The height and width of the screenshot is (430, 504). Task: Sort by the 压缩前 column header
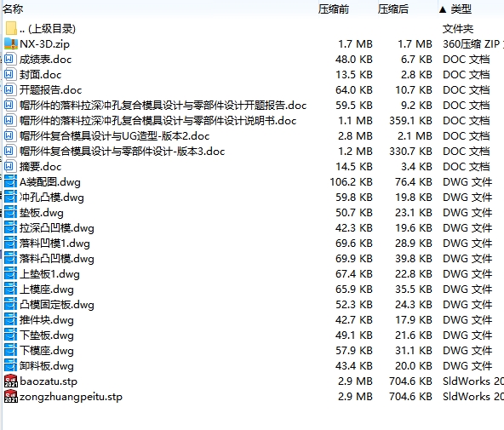[334, 9]
